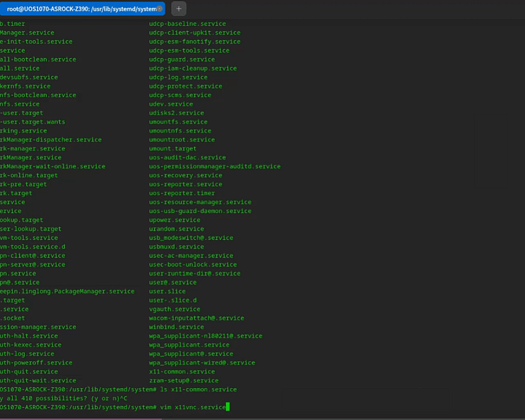Click the vgauth.service entry
The width and height of the screenshot is (525, 420).
(174, 309)
